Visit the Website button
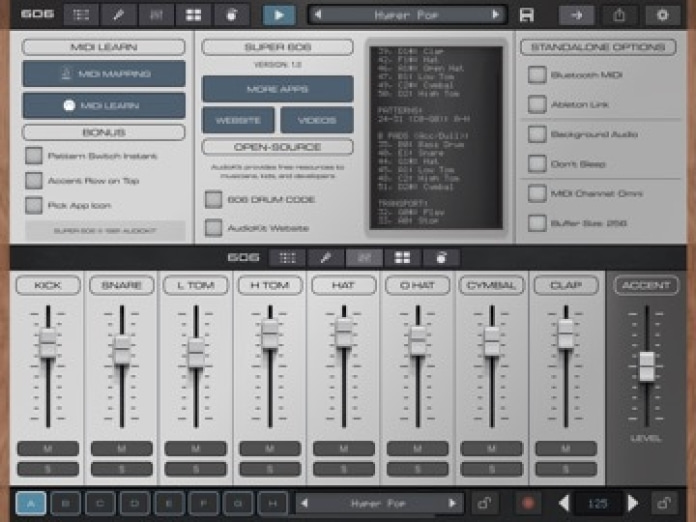This screenshot has height=522, width=696. point(238,120)
